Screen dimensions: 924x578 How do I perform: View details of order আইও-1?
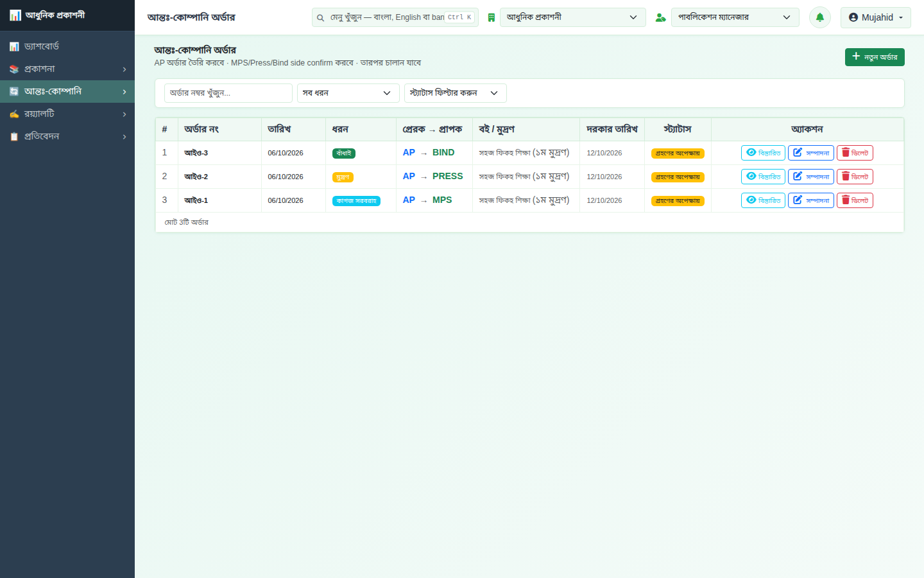pyautogui.click(x=763, y=200)
